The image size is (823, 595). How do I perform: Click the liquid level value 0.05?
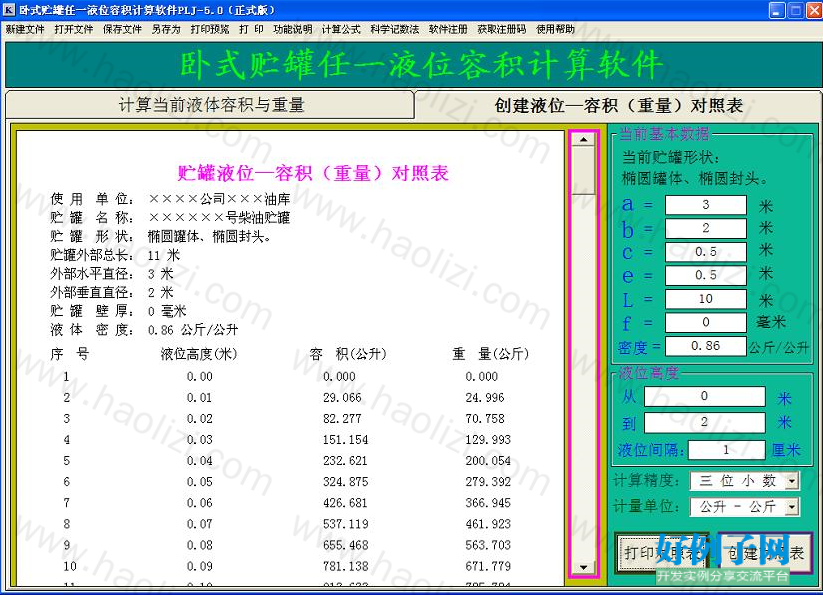(x=199, y=482)
